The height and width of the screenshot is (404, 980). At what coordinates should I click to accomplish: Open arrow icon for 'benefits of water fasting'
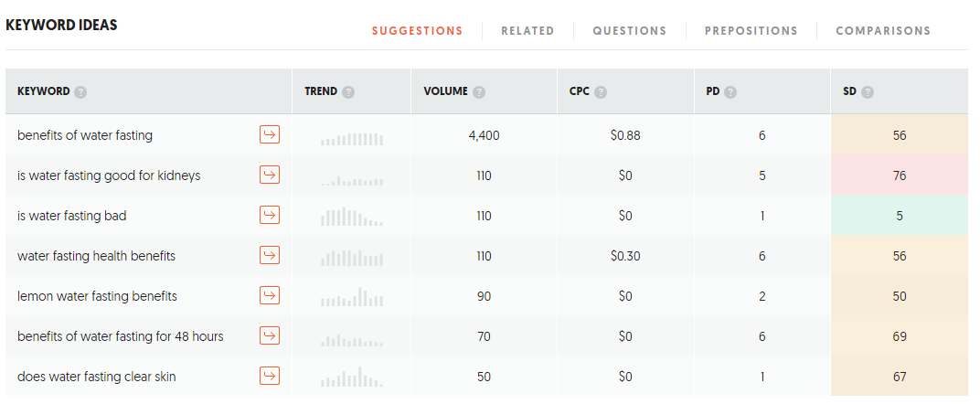[x=270, y=135]
